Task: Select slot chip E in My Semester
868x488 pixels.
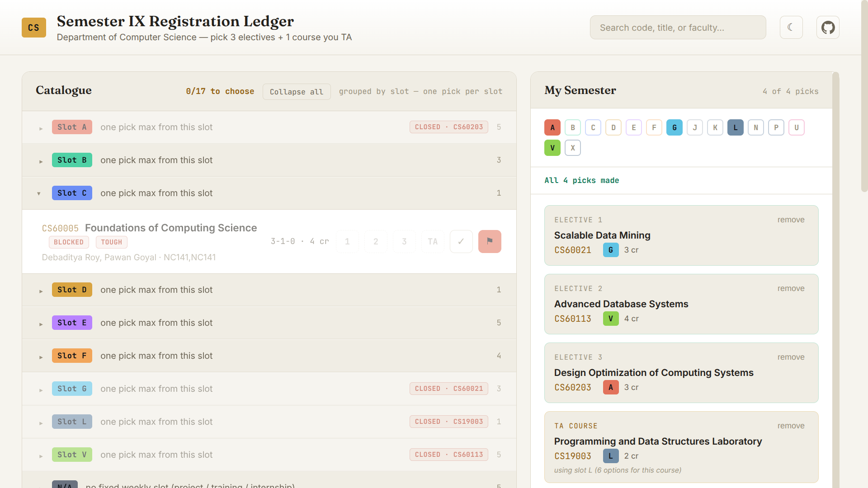Action: pos(634,127)
